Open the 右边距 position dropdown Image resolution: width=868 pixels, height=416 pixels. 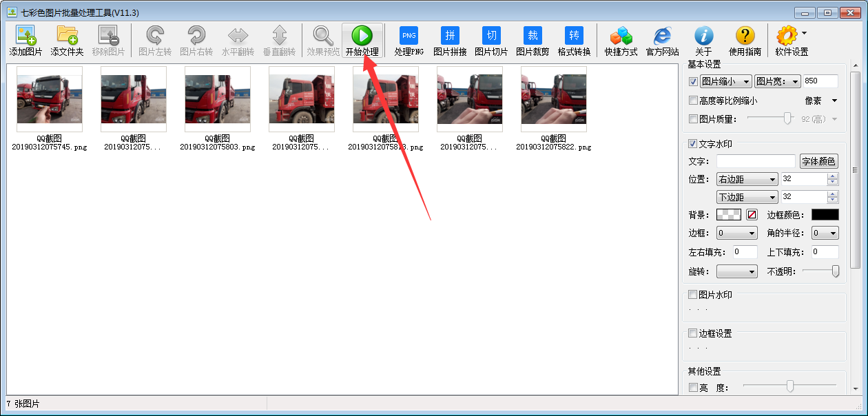747,179
